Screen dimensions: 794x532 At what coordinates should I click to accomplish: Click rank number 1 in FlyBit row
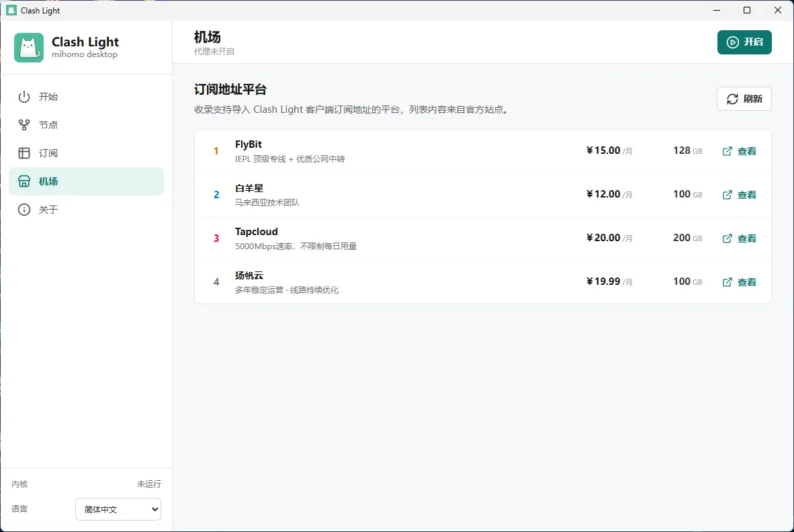216,151
